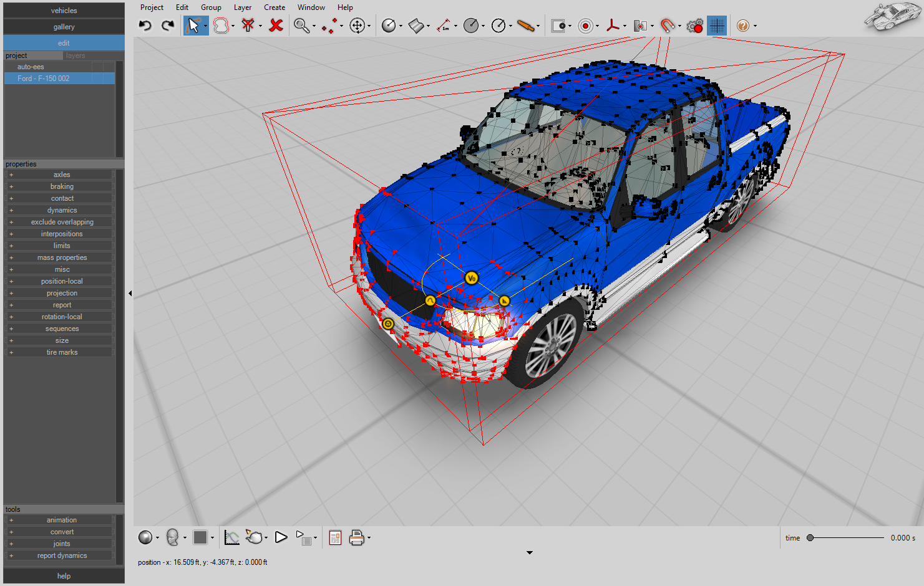
Task: Open the Group menu
Action: 211,7
